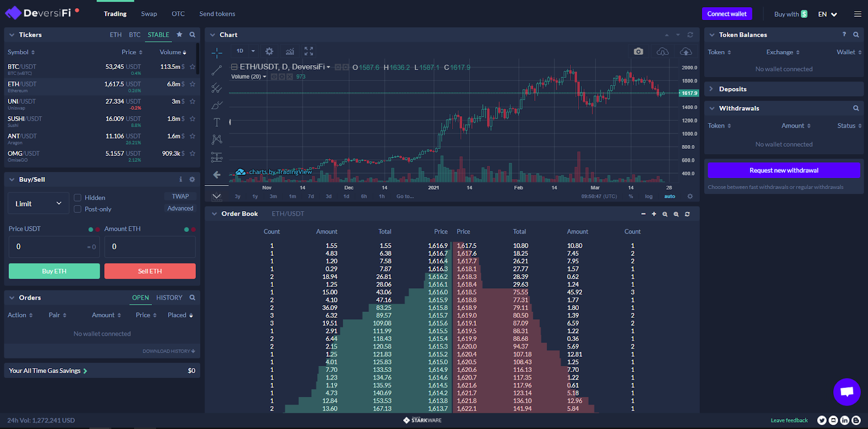The image size is (868, 429).
Task: Refresh the Chart panel
Action: coord(690,35)
